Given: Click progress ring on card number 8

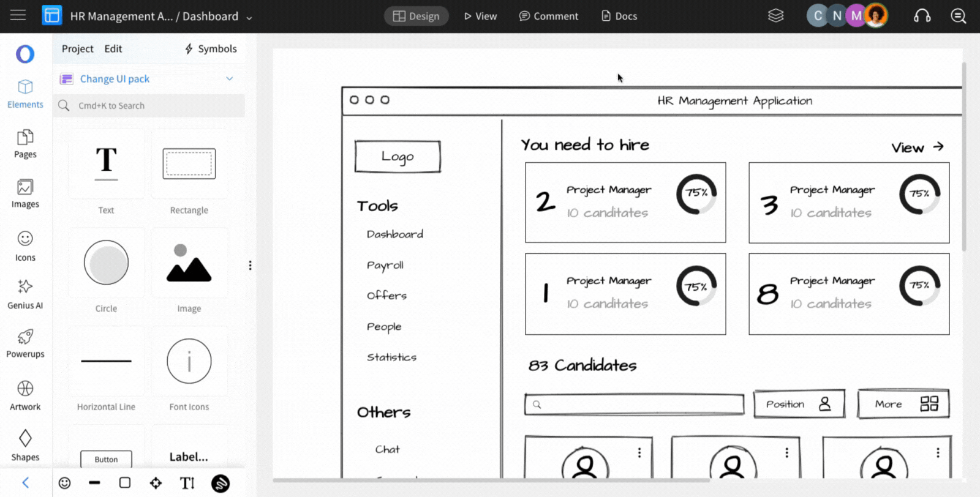Looking at the screenshot, I should click(x=920, y=285).
